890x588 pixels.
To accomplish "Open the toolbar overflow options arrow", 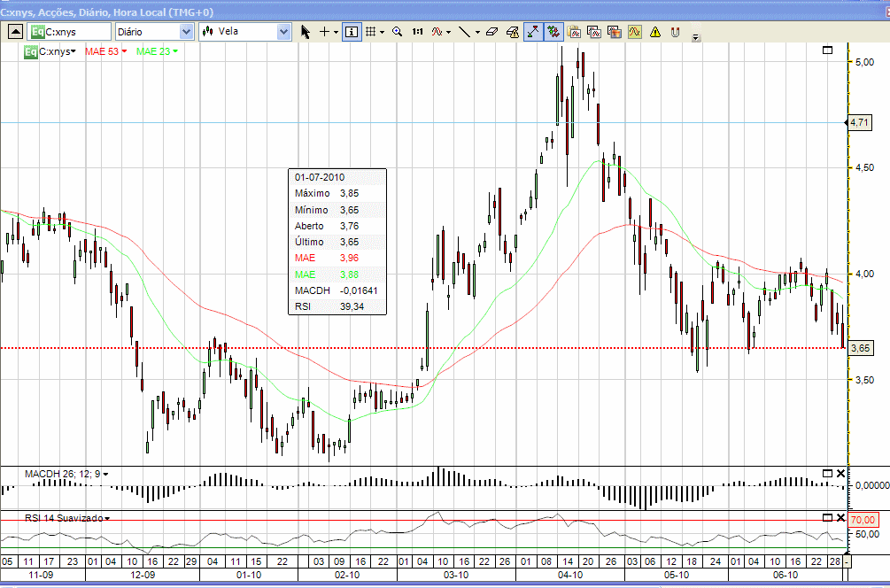I will [x=696, y=38].
